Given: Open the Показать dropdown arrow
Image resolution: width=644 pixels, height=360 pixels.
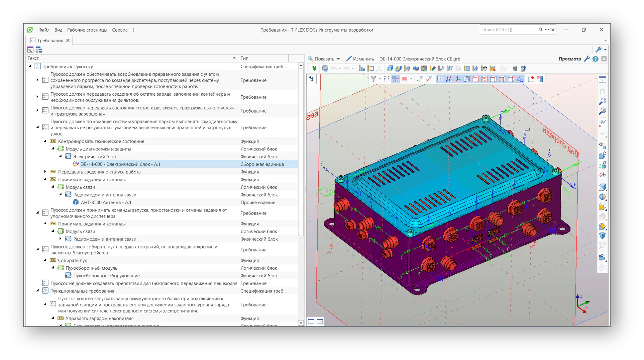Looking at the screenshot, I should (338, 59).
